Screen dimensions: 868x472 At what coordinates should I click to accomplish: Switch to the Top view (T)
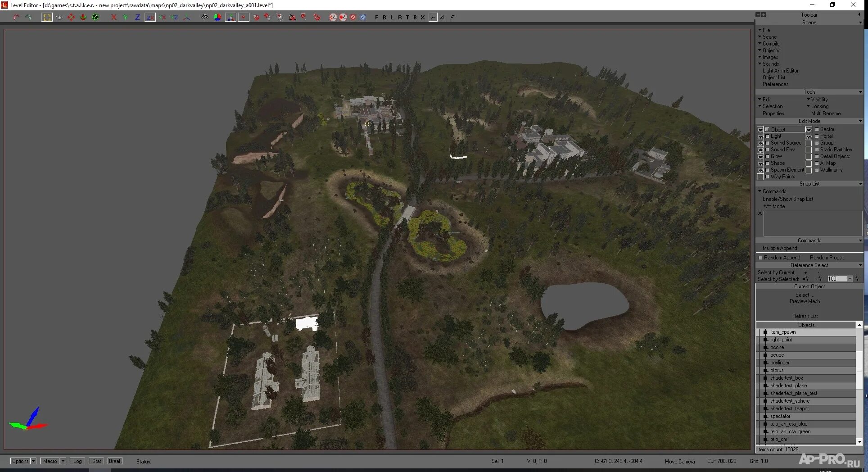coord(407,17)
